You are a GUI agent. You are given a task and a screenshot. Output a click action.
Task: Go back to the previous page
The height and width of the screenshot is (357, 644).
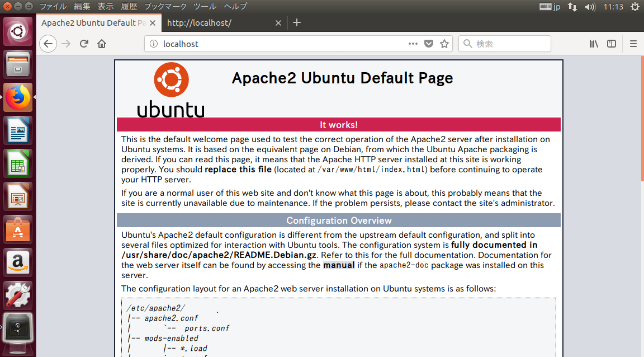(48, 44)
